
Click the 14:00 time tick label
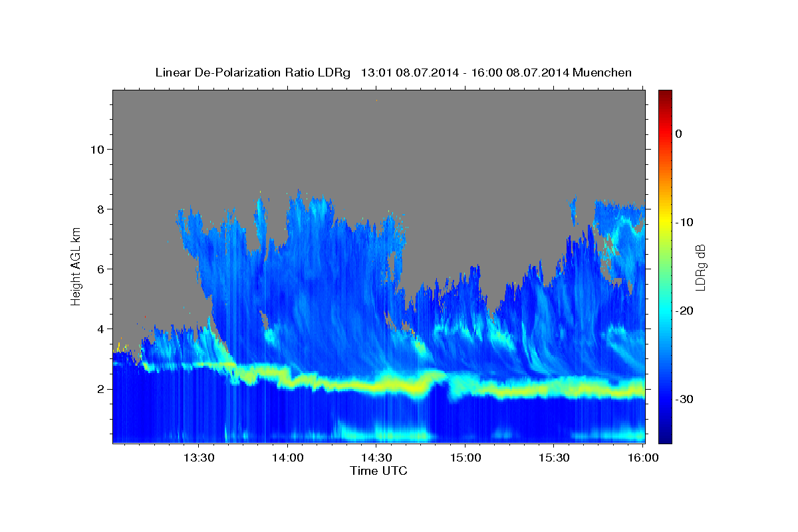[288, 458]
